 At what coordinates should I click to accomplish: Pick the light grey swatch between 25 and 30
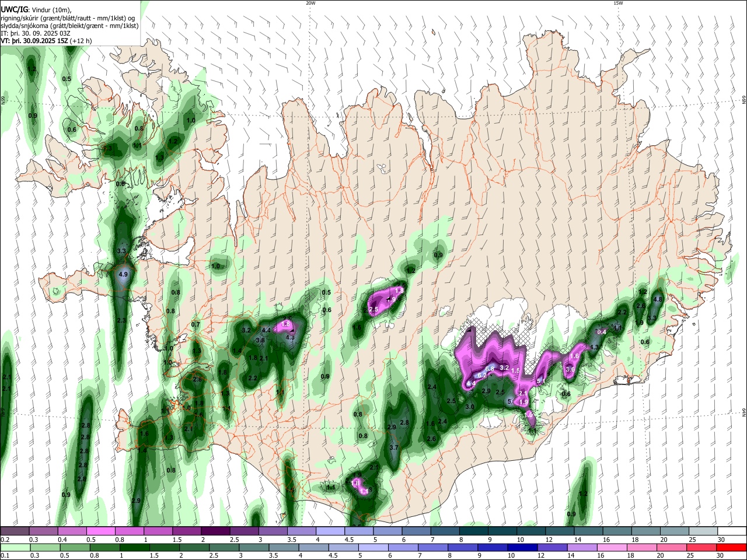[x=703, y=531]
